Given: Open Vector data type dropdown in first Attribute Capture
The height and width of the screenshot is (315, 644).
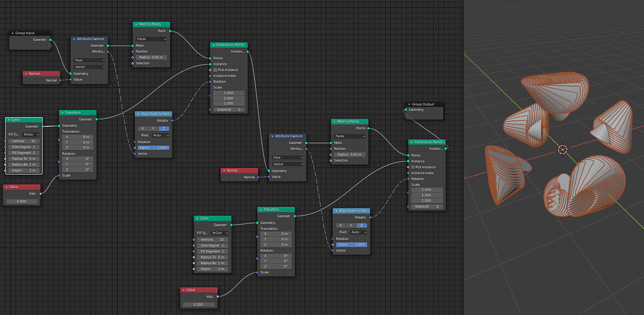Looking at the screenshot, I should (x=89, y=67).
